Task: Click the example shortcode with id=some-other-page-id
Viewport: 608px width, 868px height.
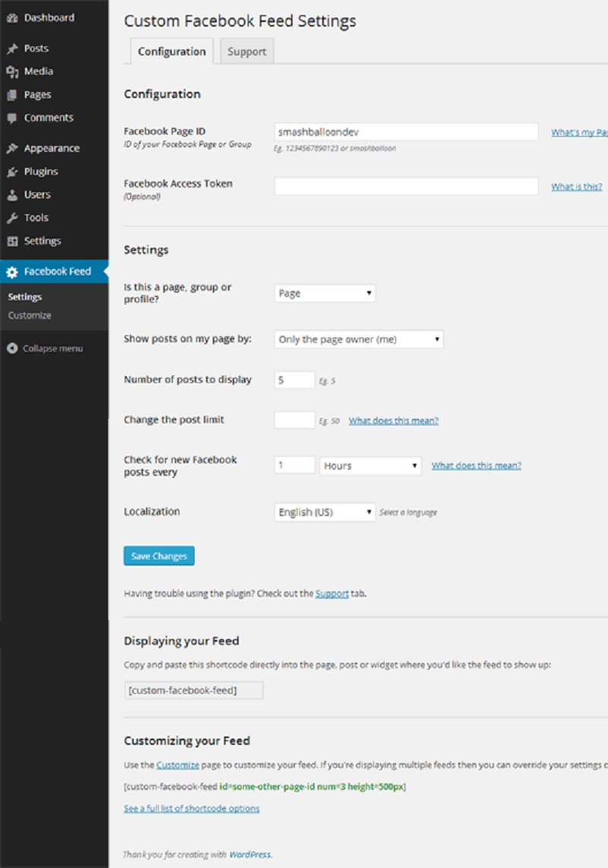Action: point(264,787)
